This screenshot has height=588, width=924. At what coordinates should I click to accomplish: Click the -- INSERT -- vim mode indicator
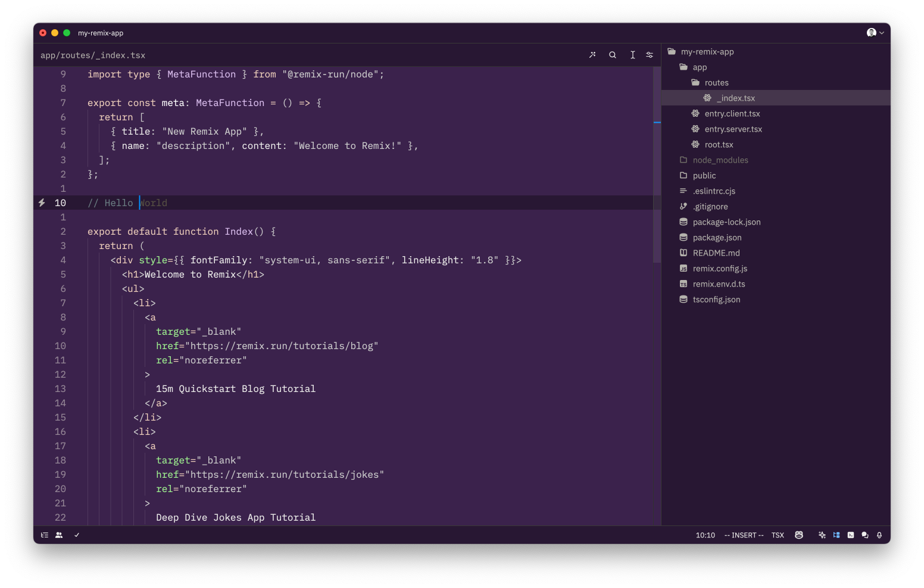(x=744, y=535)
